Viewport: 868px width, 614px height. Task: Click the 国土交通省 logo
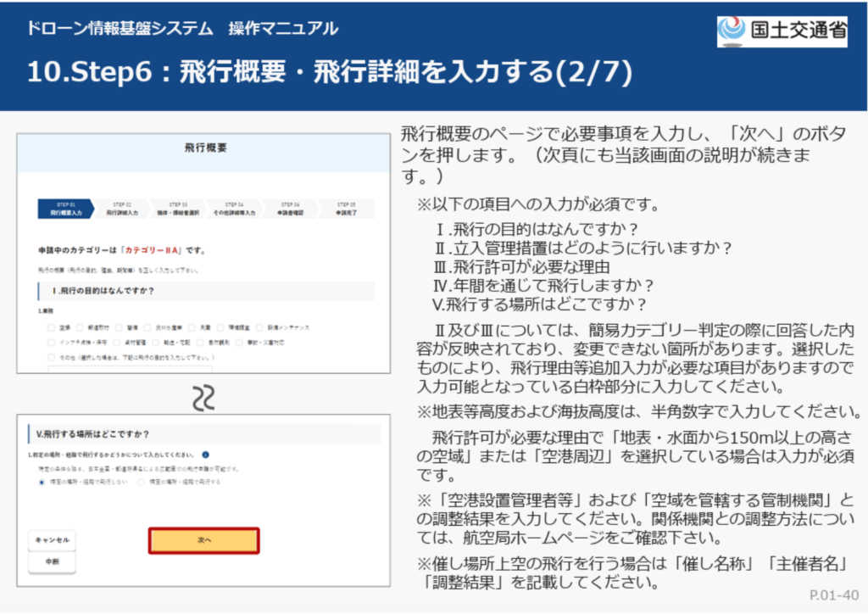pos(781,31)
